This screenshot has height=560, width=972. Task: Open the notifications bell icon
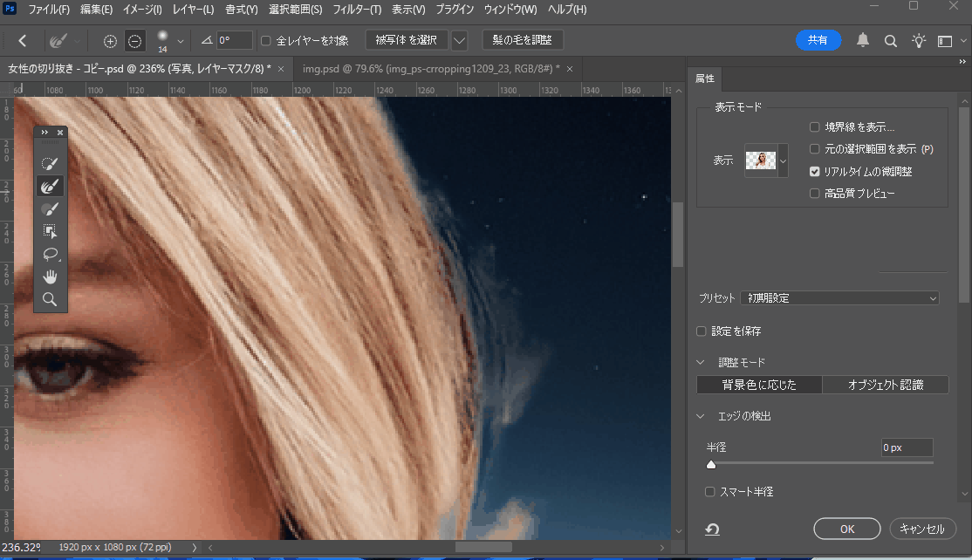pyautogui.click(x=863, y=40)
